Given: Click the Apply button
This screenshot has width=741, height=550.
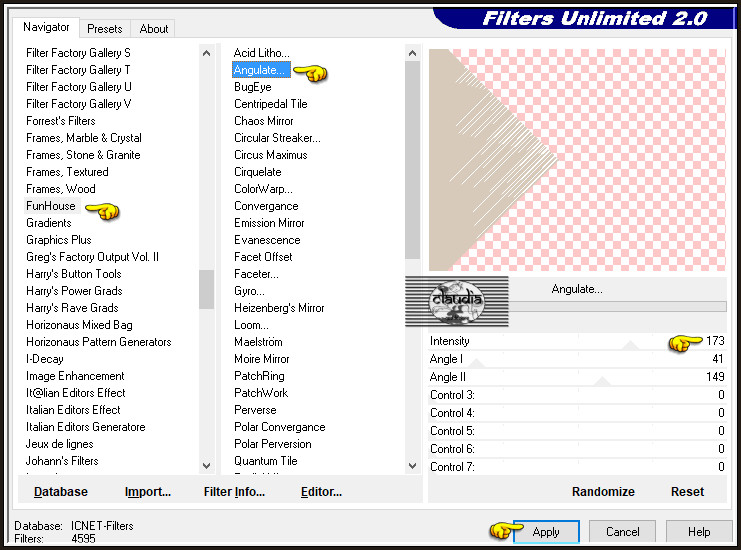Looking at the screenshot, I should coord(546,532).
